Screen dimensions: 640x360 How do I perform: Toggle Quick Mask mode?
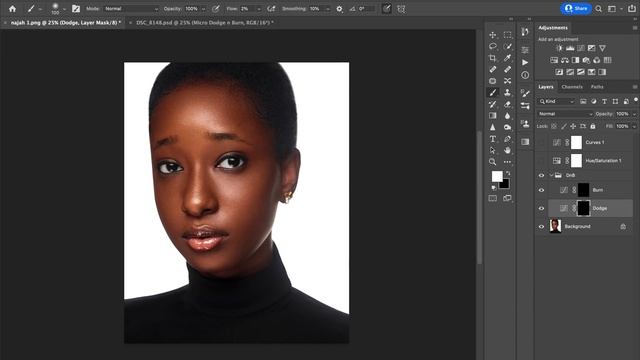493,198
